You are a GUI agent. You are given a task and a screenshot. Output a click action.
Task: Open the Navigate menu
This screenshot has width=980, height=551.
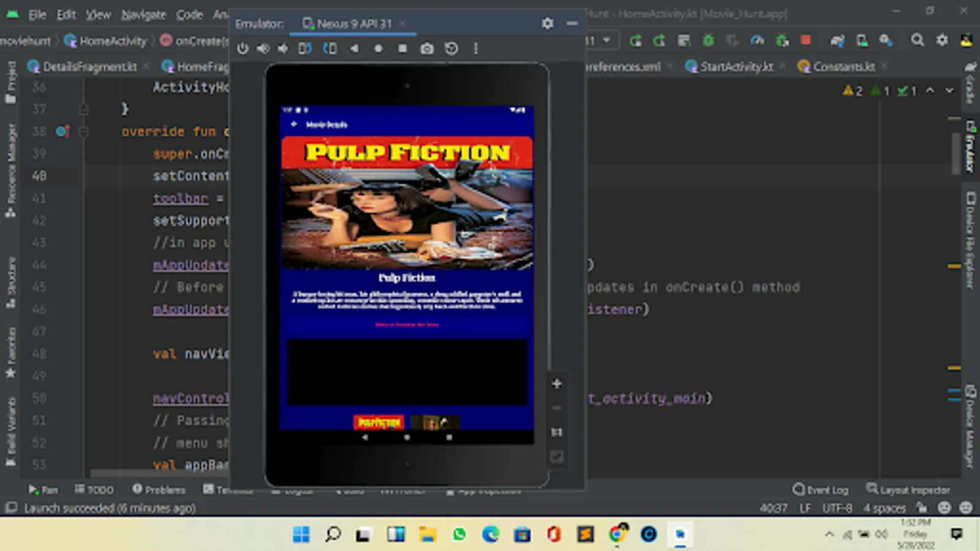pyautogui.click(x=143, y=14)
